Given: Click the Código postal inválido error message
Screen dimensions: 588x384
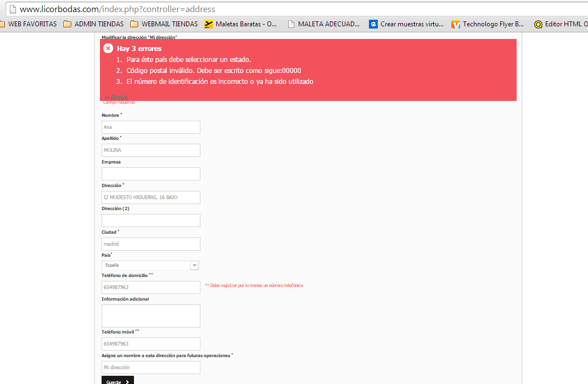Looking at the screenshot, I should coord(214,70).
